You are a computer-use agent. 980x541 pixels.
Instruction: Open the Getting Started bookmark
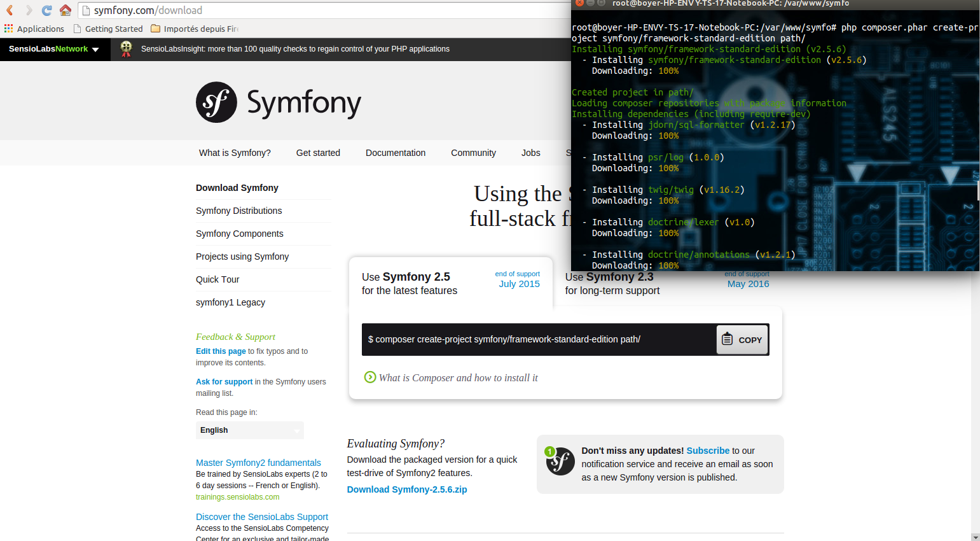tap(108, 29)
